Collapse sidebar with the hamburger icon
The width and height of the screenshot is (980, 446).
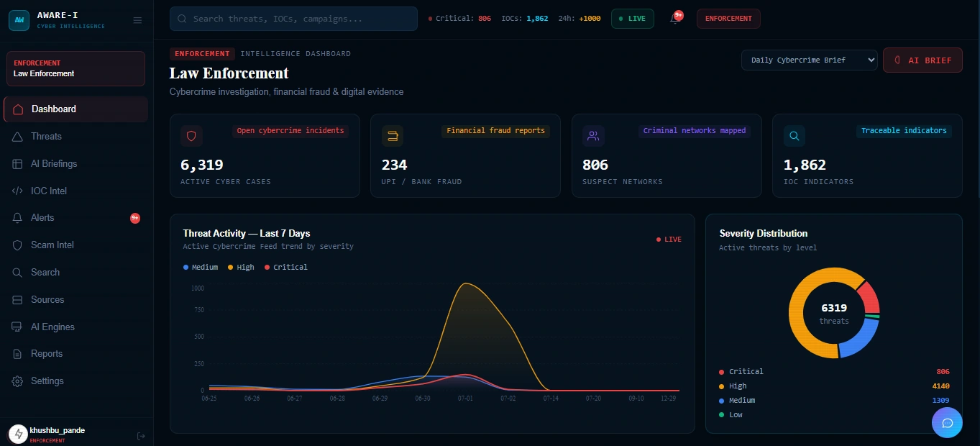(x=137, y=20)
